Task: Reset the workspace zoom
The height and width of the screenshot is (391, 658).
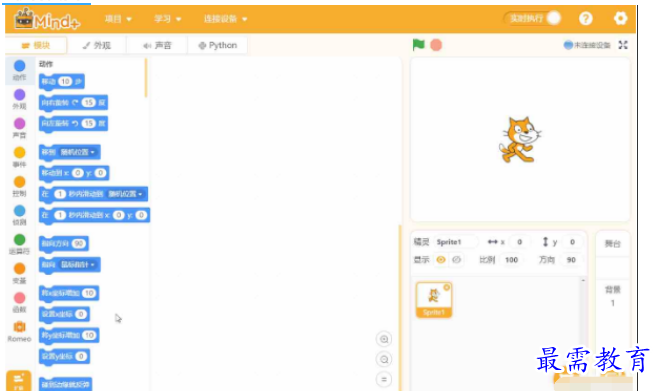Action: (384, 379)
